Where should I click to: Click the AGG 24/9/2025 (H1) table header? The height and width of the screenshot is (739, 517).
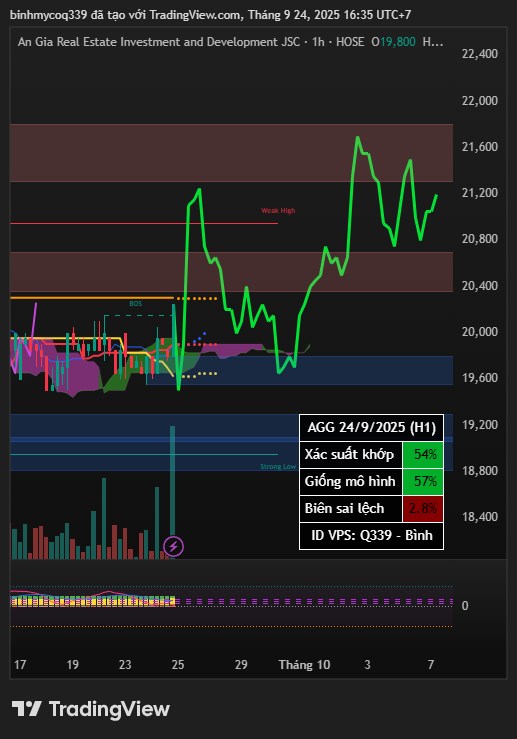(x=371, y=427)
